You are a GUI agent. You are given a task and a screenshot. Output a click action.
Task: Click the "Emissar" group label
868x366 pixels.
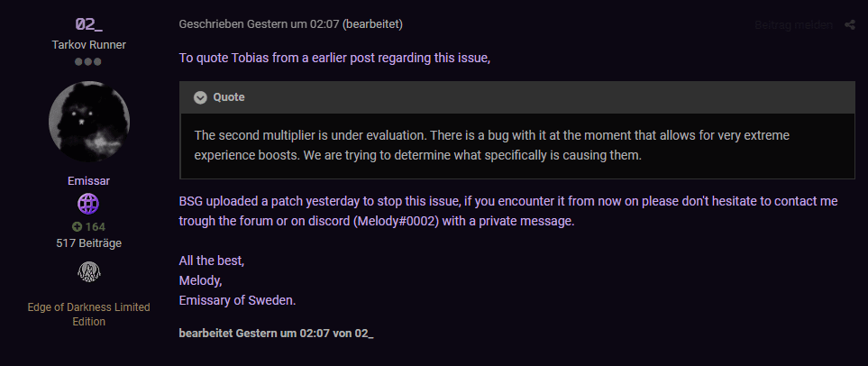88,180
